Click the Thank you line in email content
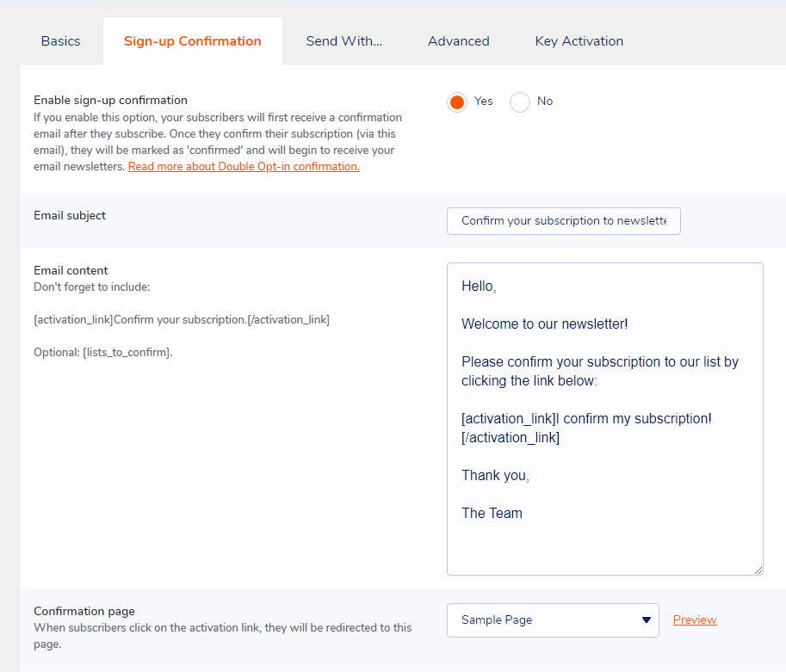This screenshot has width=786, height=672. click(x=495, y=475)
